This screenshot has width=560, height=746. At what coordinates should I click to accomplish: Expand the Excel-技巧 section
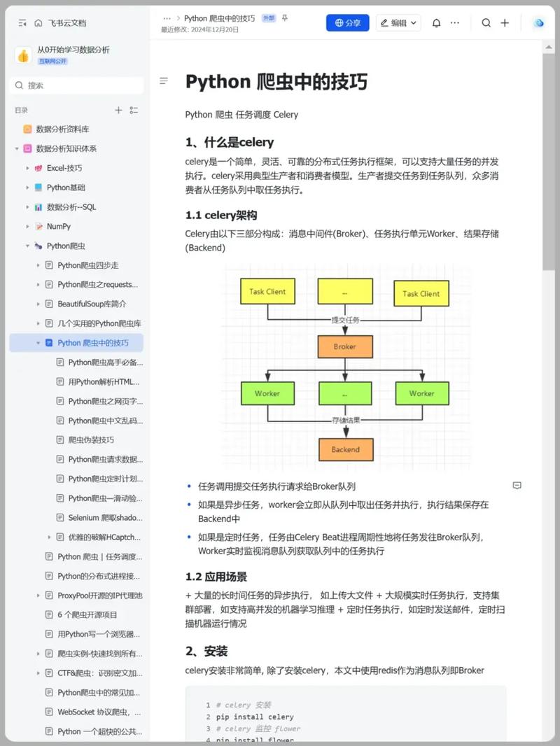tap(28, 168)
